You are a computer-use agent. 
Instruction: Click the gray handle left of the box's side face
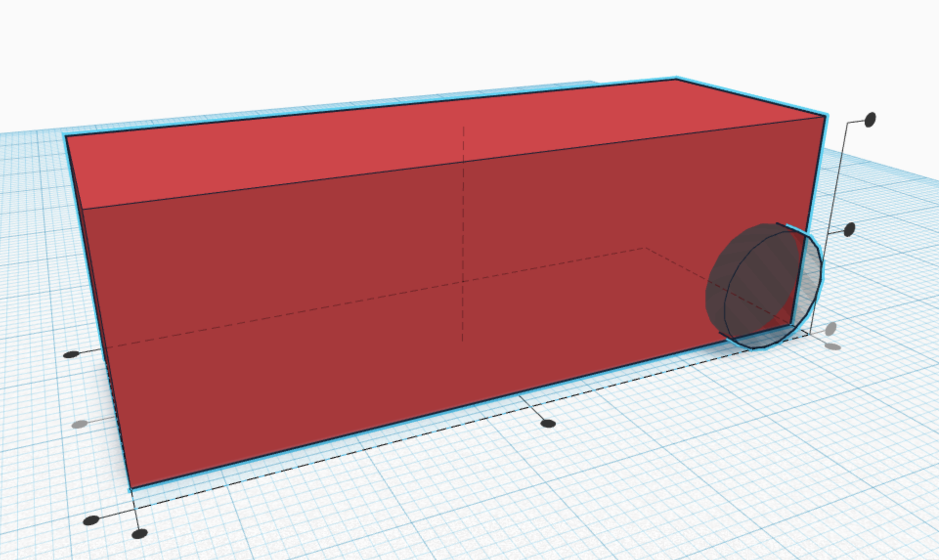pyautogui.click(x=80, y=424)
